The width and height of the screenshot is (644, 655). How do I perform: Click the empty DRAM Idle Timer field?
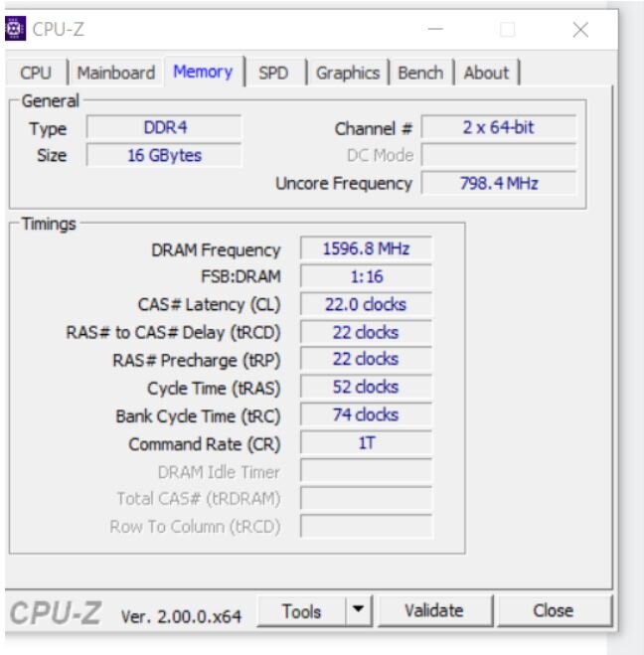(x=366, y=471)
